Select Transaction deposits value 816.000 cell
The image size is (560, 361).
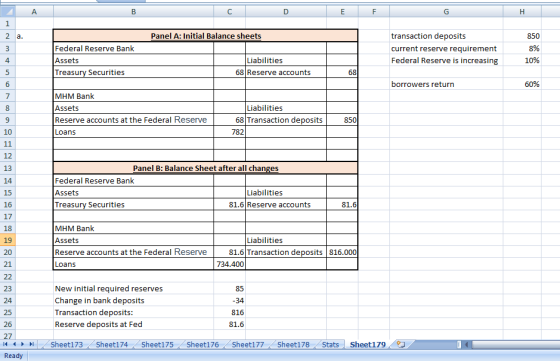click(342, 252)
